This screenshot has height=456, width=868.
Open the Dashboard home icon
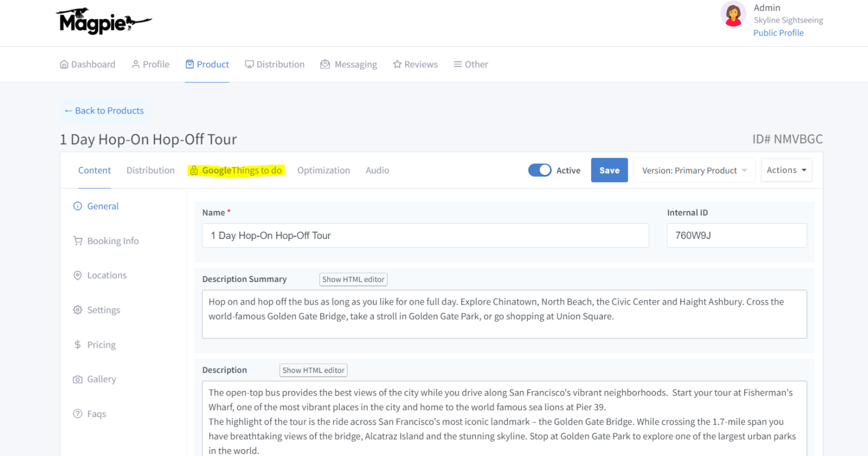click(x=64, y=64)
